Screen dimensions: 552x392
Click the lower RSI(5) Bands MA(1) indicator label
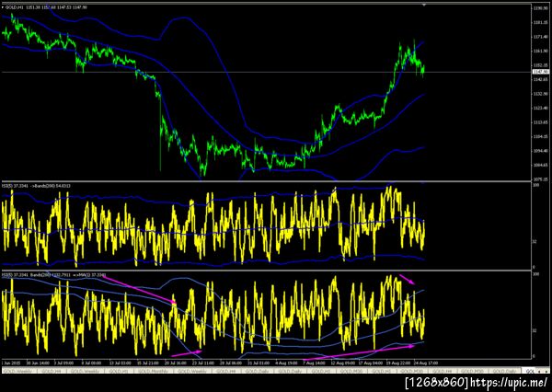coord(53,274)
